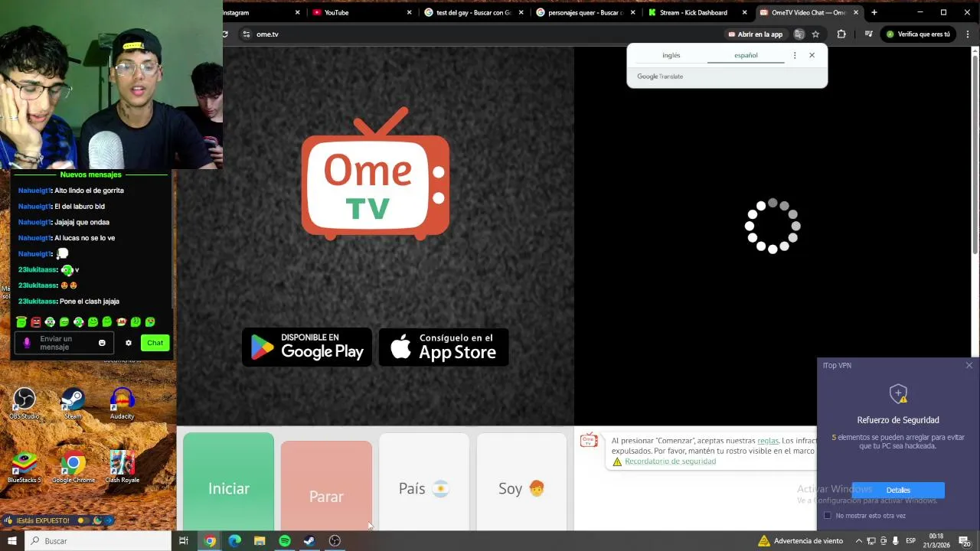Switch to the YouTube tab
The width and height of the screenshot is (980, 551).
(362, 12)
